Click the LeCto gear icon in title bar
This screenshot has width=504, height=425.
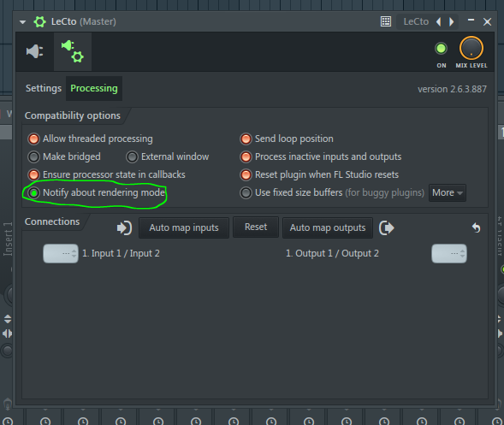click(x=40, y=22)
